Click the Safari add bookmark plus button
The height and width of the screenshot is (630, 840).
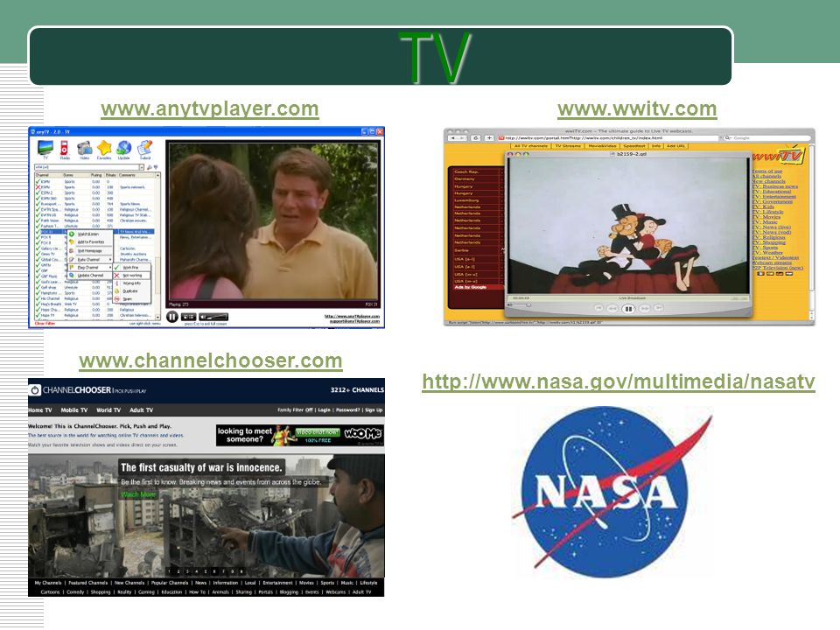(x=489, y=138)
